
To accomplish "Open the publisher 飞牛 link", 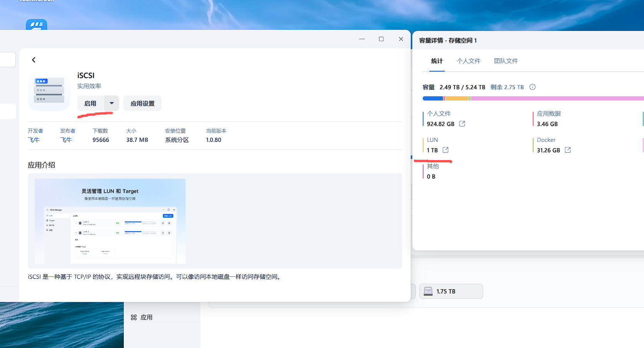I will tap(66, 140).
